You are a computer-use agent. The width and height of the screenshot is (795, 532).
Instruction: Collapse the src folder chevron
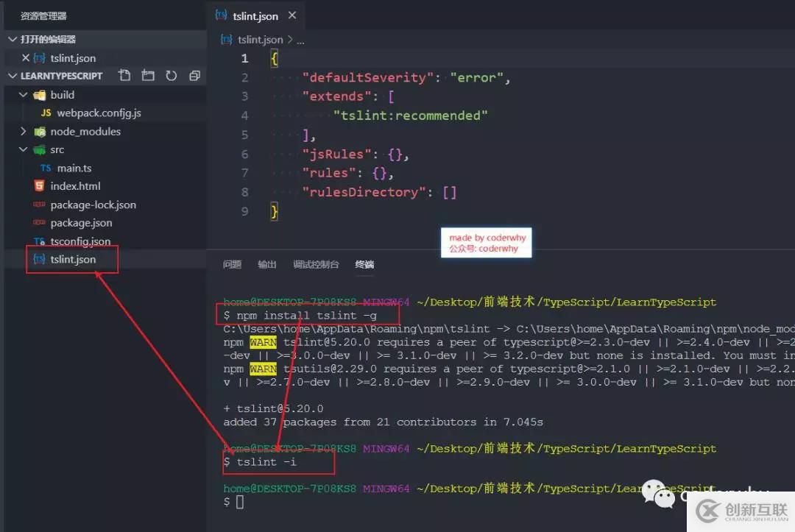23,149
